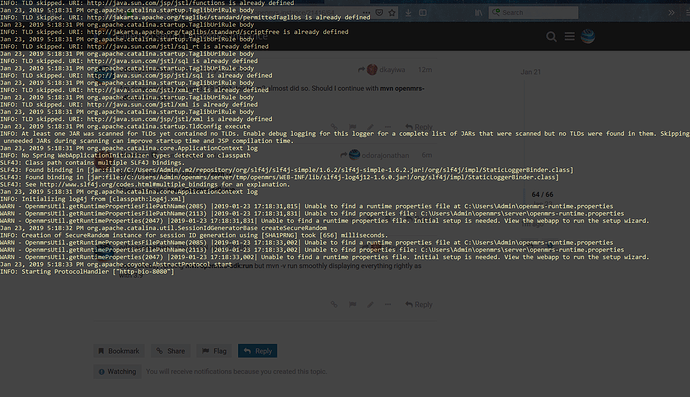Click the reply-to arrow beside dkayiwa
Viewport: 690px width, 397px height.
[361, 70]
